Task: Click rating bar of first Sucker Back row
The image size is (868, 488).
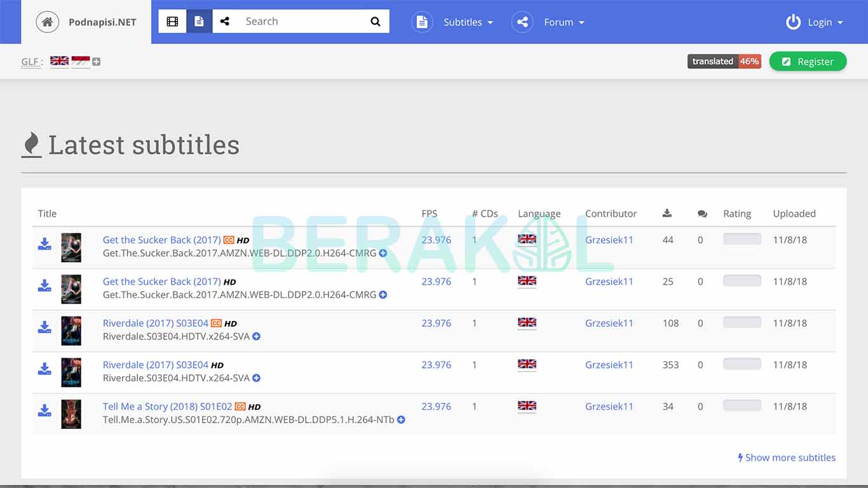Action: tap(742, 239)
